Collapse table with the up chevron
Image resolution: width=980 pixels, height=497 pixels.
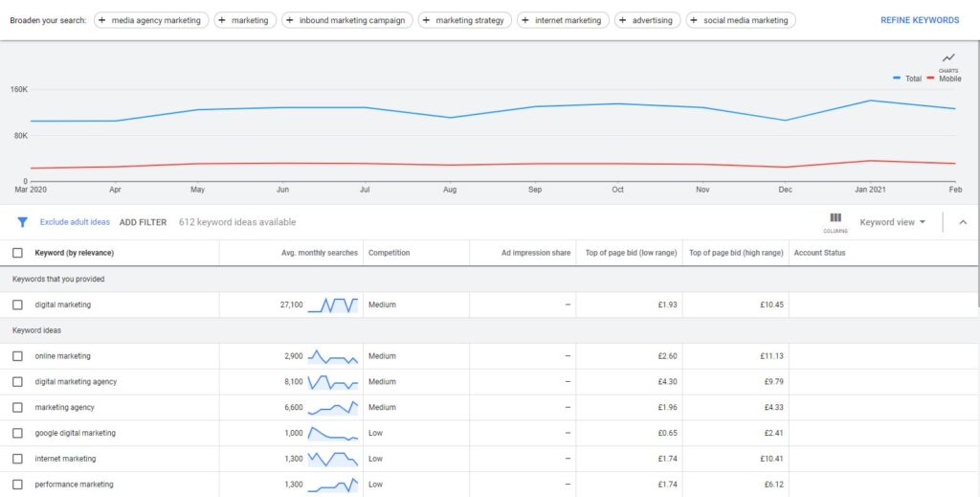tap(963, 222)
